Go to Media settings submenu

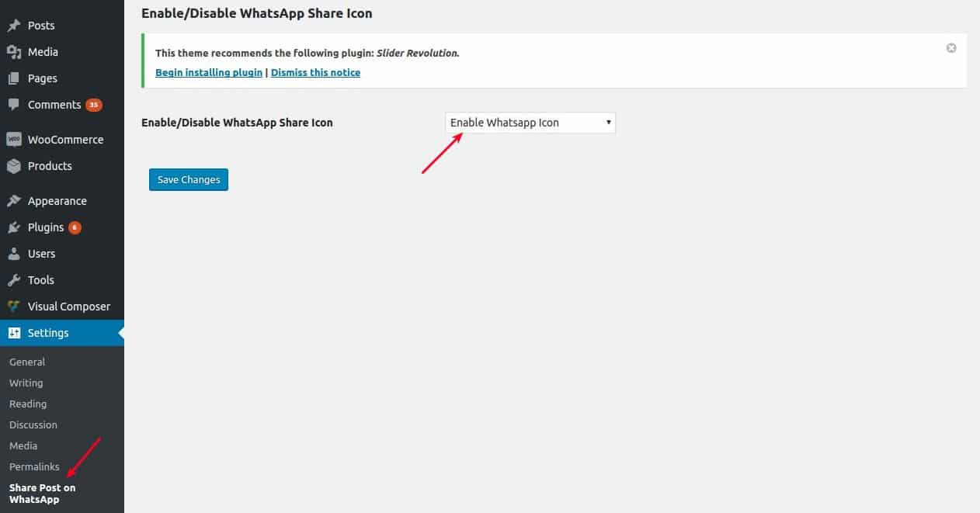(x=23, y=445)
